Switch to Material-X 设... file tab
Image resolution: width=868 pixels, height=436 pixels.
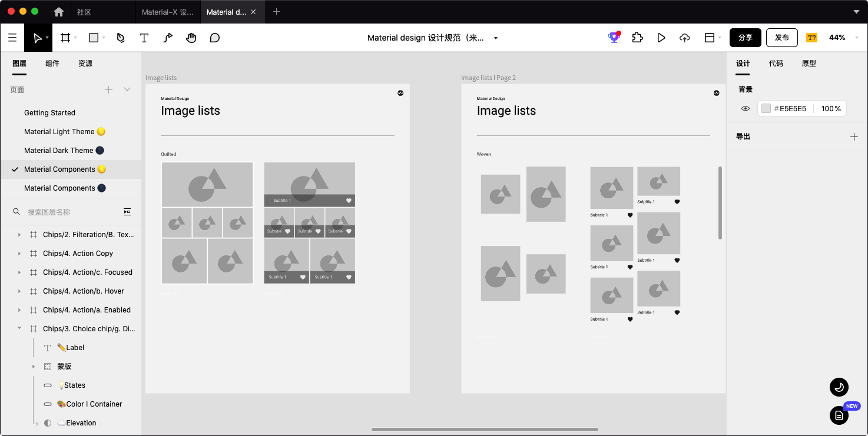coord(168,12)
